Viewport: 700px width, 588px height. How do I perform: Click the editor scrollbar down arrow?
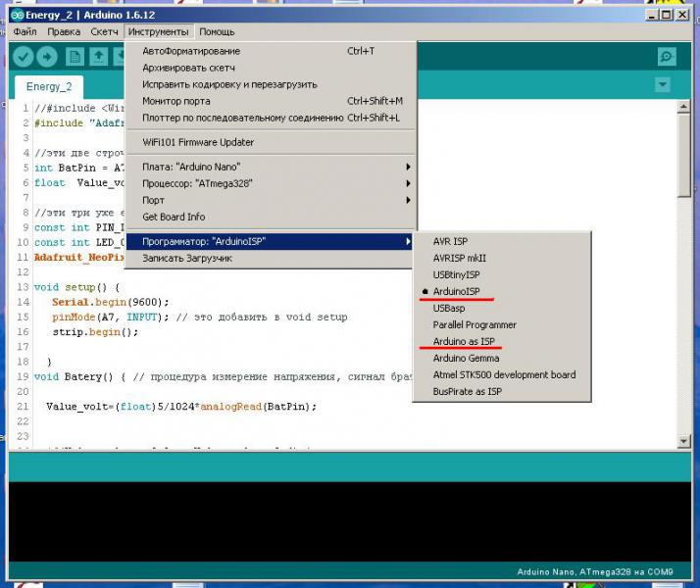(x=683, y=441)
